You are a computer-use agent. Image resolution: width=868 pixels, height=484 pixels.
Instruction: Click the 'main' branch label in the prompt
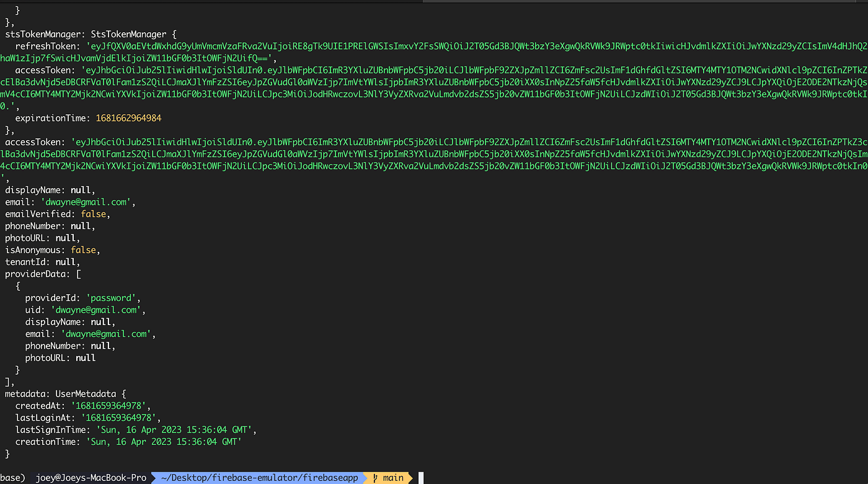(393, 478)
